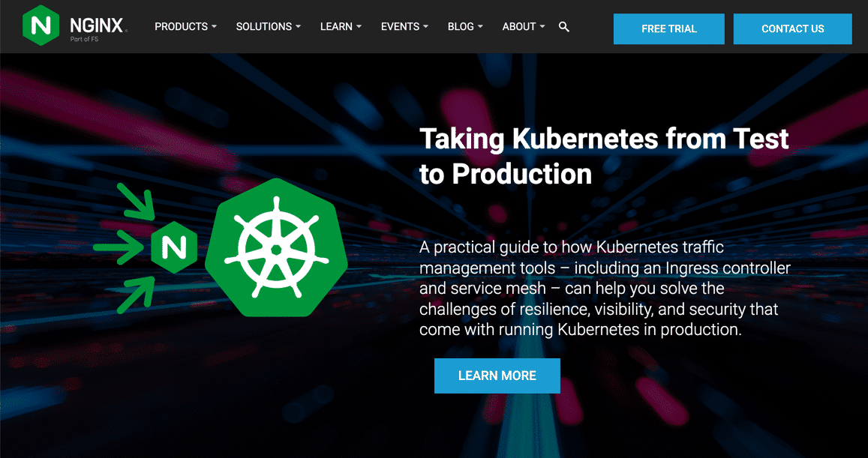Screen dimensions: 868x458
Task: Click the 'Taking Kubernetes from Test to Production' heading
Action: tap(603, 156)
